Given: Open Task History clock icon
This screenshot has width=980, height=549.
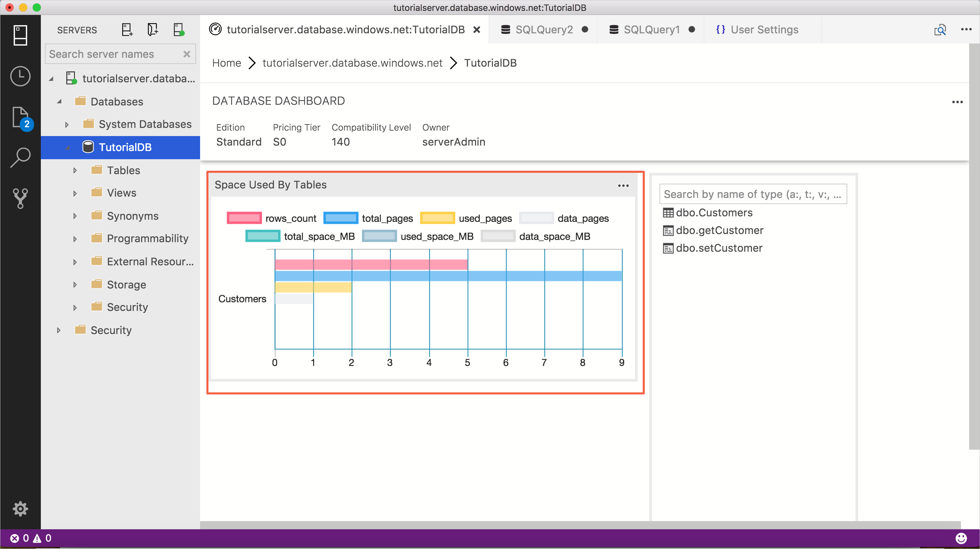Looking at the screenshot, I should click(20, 77).
